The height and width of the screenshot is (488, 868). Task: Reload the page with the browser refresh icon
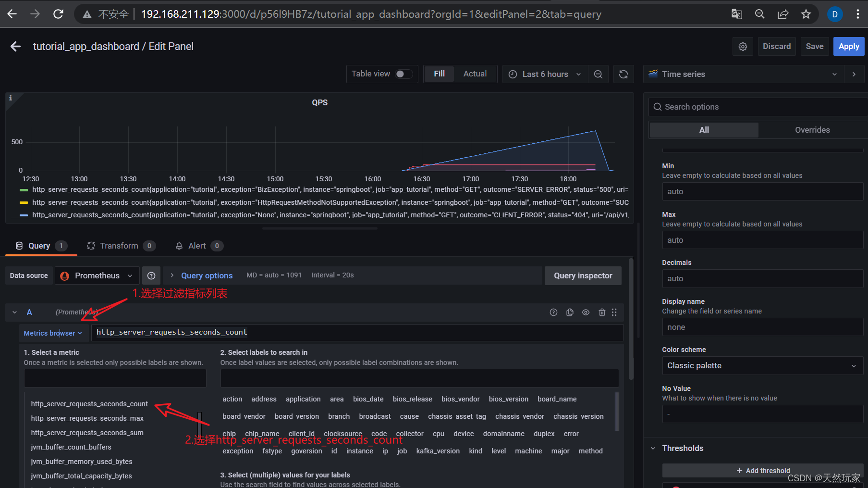(58, 14)
